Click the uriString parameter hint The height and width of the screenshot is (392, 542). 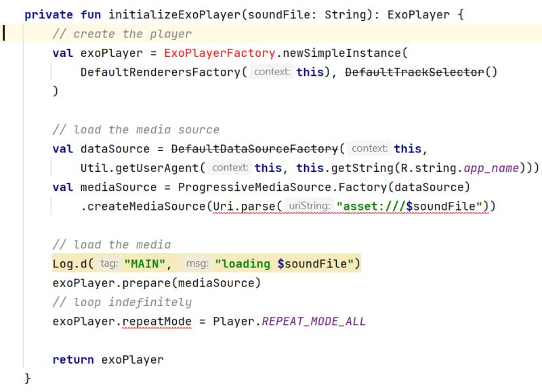tap(310, 206)
